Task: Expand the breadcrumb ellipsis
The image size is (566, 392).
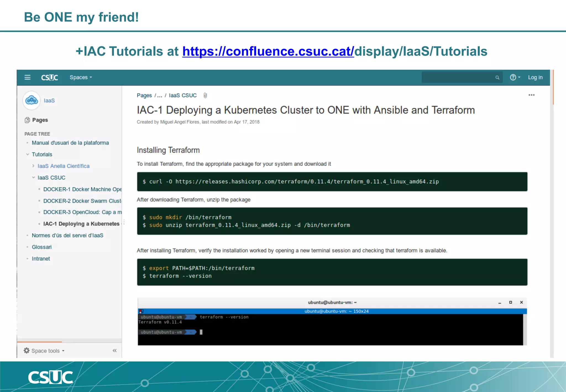Action: 159,96
